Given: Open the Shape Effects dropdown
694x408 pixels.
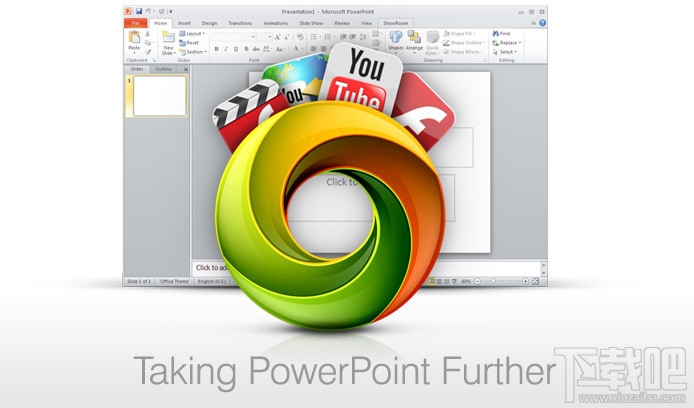Looking at the screenshot, I should click(x=463, y=52).
